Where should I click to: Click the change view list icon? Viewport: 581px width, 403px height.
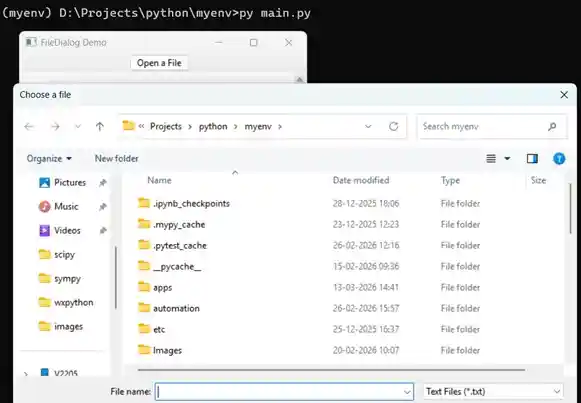pyautogui.click(x=491, y=159)
